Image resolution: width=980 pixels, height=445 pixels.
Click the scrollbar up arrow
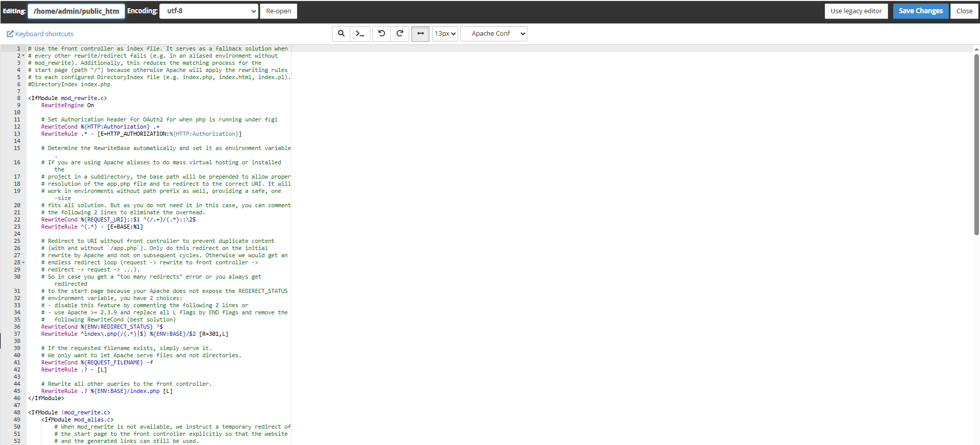click(976, 50)
